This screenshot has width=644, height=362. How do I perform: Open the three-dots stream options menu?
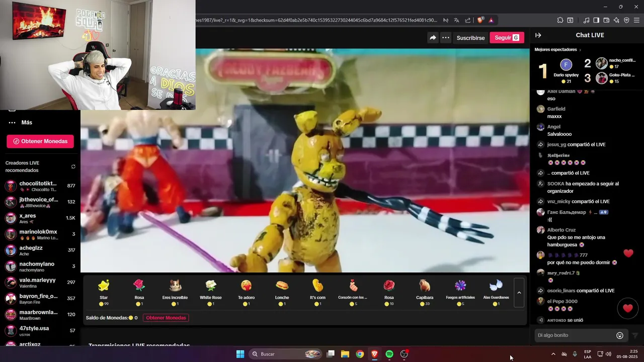coord(446,38)
